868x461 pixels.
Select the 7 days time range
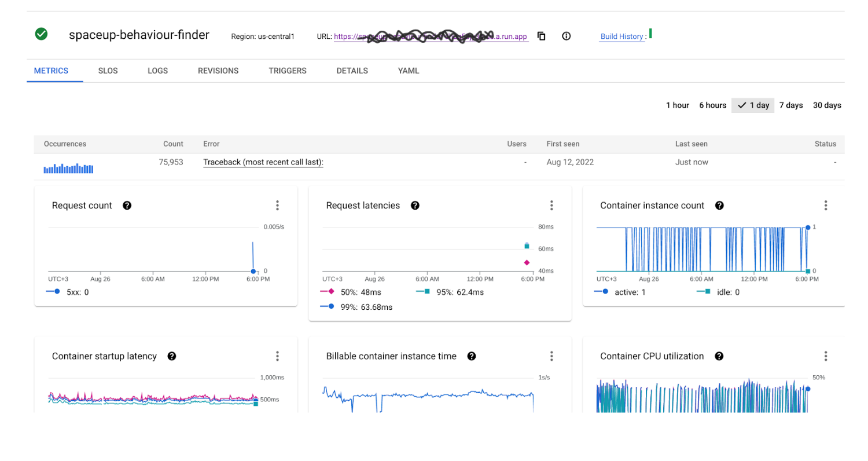click(791, 105)
